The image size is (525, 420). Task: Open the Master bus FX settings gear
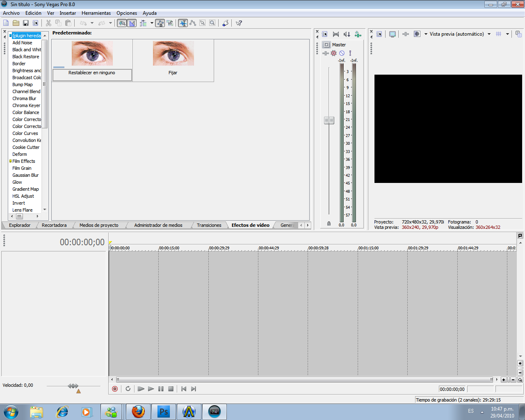coord(333,53)
